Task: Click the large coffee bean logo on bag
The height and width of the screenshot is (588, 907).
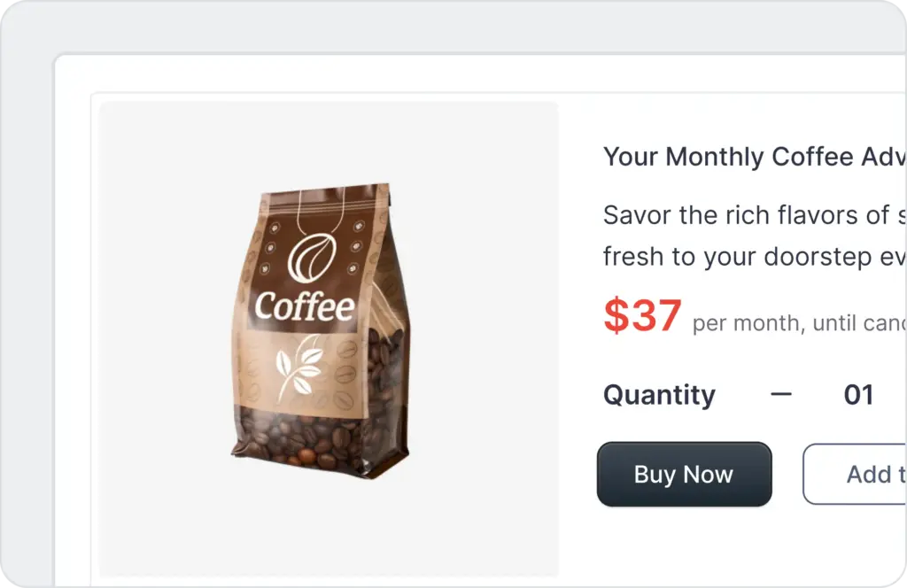Action: click(x=311, y=257)
